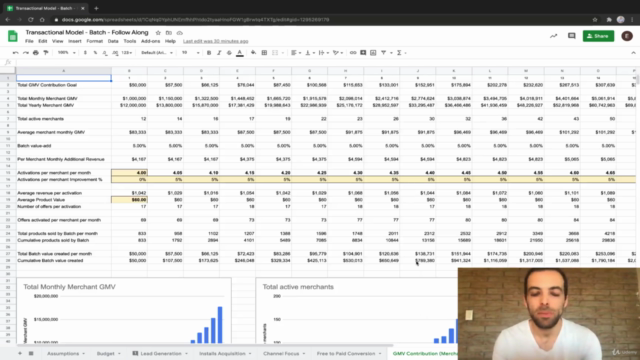Bookmark this page with the star
Viewport: 640px width, 360px height.
[595, 20]
